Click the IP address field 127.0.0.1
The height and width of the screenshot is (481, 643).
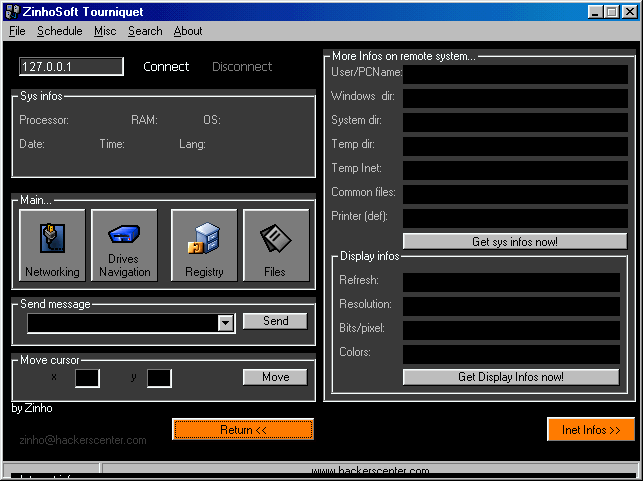[71, 67]
